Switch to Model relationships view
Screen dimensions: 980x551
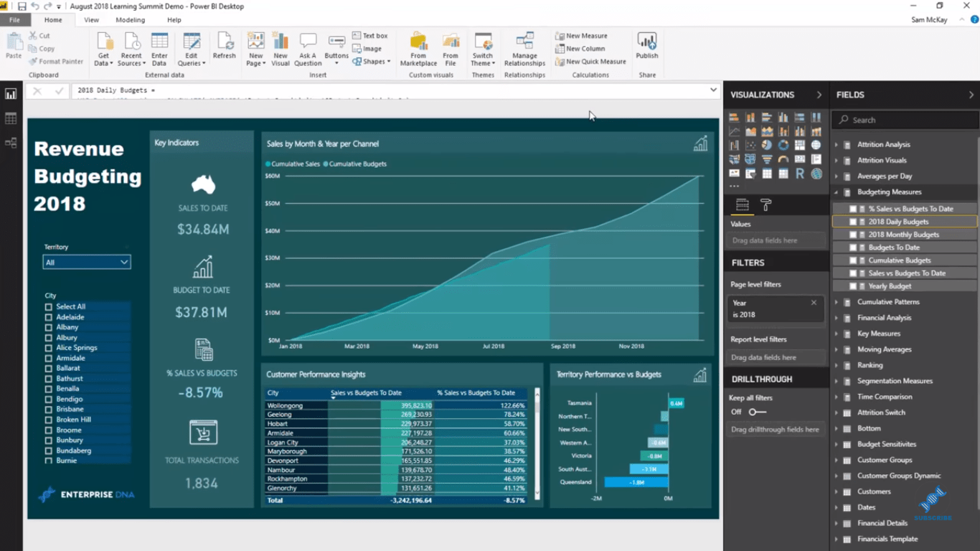click(11, 143)
